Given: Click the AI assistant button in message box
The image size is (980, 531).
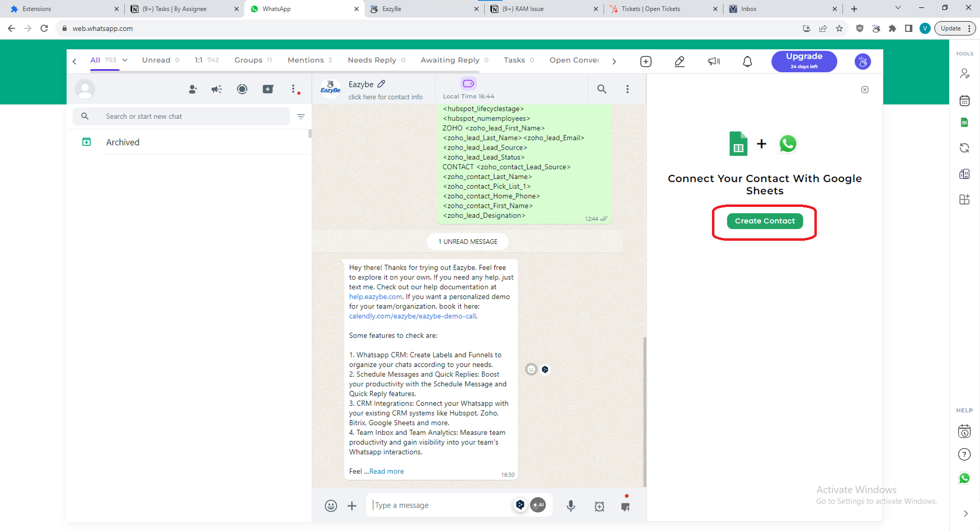Looking at the screenshot, I should click(538, 505).
